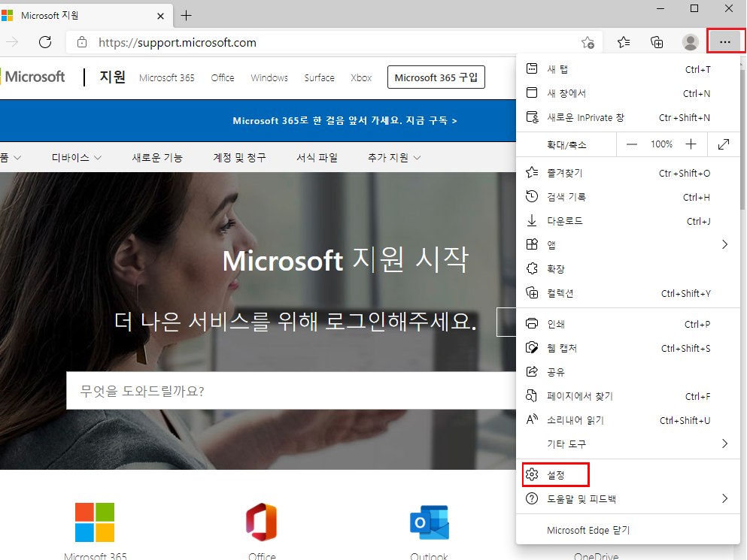Viewport: 747px width, 560px height.
Task: Click the 무엇을 도와드릴까요? search box
Action: (291, 390)
